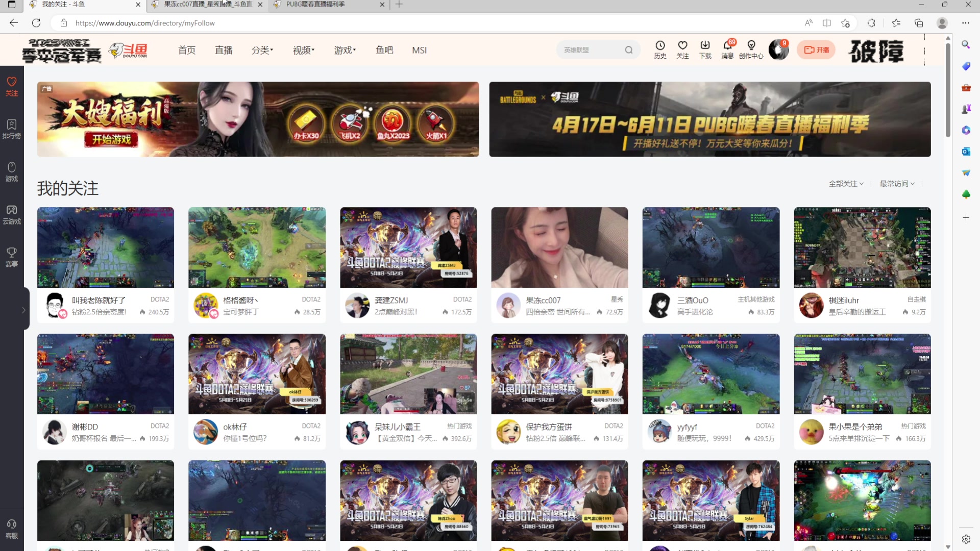980x551 pixels.
Task: Open 关注 heart icon in top header
Action: 682,49
